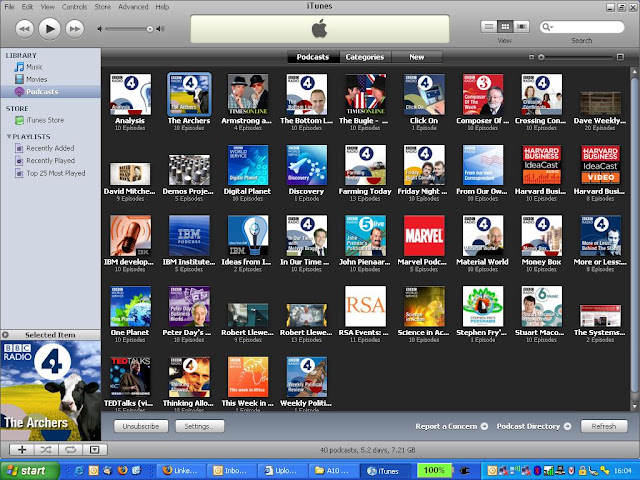The image size is (640, 480).
Task: Click the Add playlist plus button
Action: 22,450
